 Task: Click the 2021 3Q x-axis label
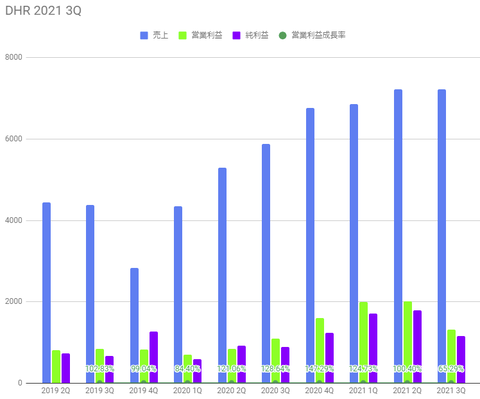tap(451, 390)
